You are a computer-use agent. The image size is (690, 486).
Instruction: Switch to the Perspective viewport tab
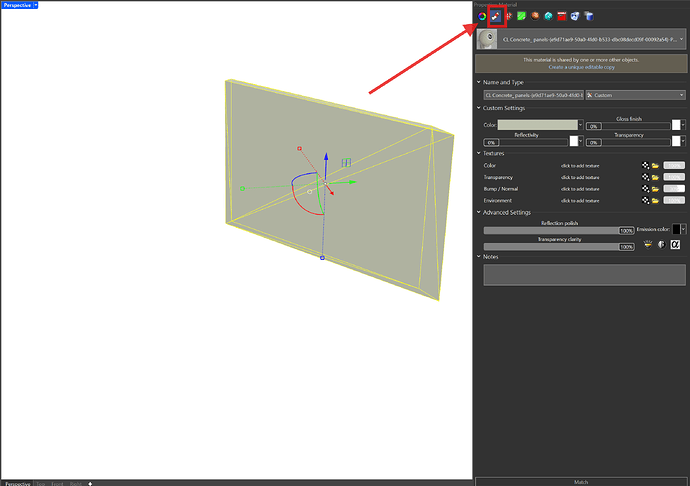[18, 483]
